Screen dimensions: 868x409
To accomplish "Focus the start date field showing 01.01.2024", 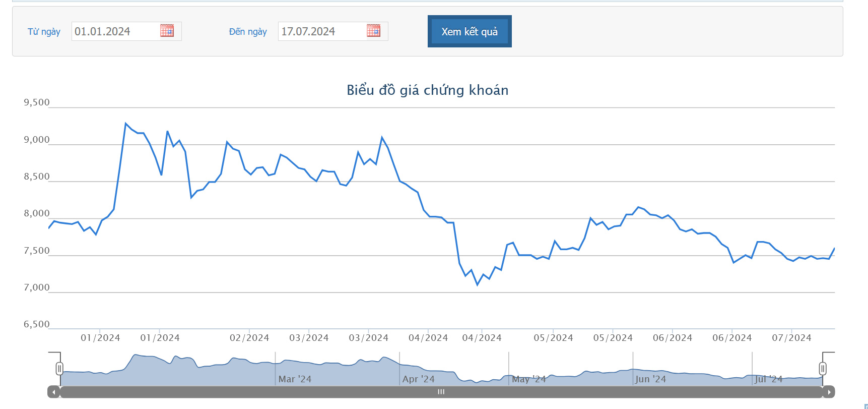I will click(115, 31).
